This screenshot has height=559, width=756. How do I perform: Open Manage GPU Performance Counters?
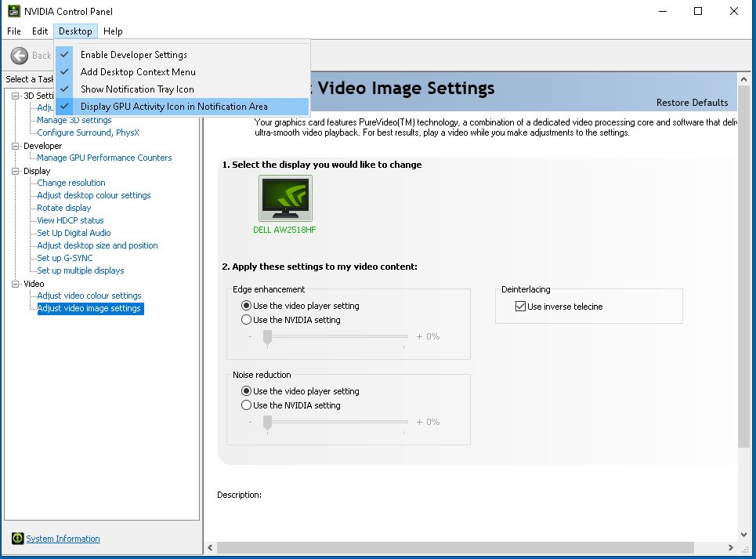point(104,158)
